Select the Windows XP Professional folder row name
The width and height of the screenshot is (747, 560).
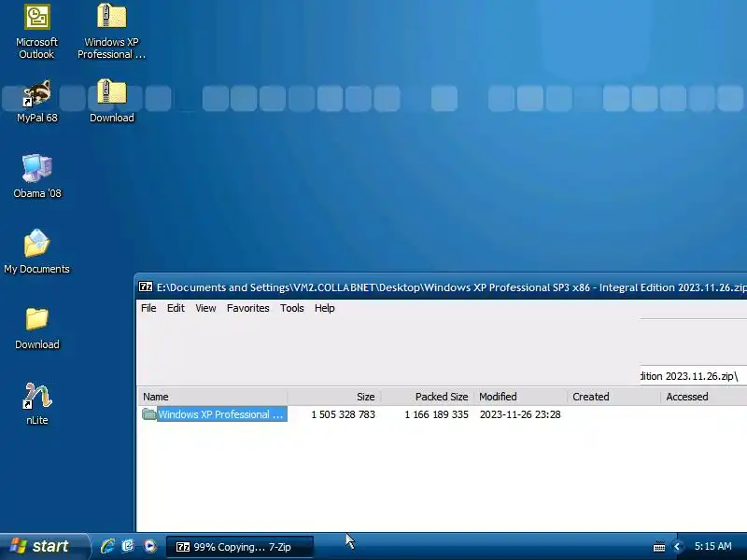tap(220, 414)
